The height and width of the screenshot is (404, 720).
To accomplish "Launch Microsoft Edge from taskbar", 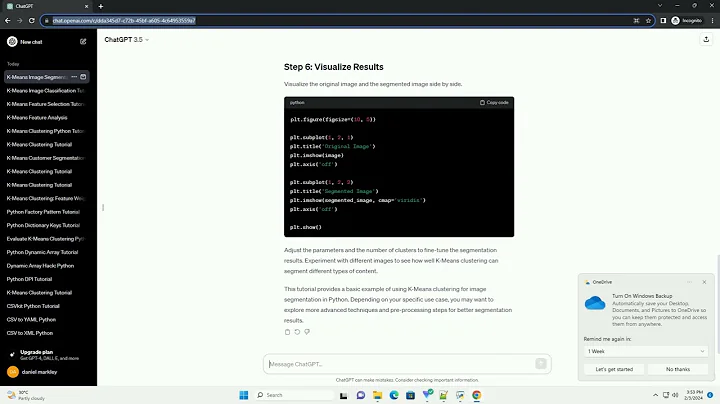I will 394,395.
